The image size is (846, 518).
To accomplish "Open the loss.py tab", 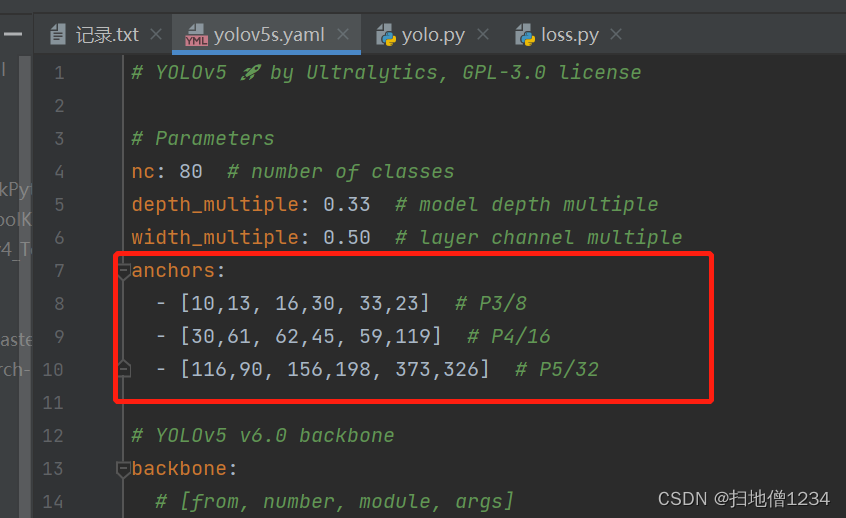I will (x=570, y=35).
